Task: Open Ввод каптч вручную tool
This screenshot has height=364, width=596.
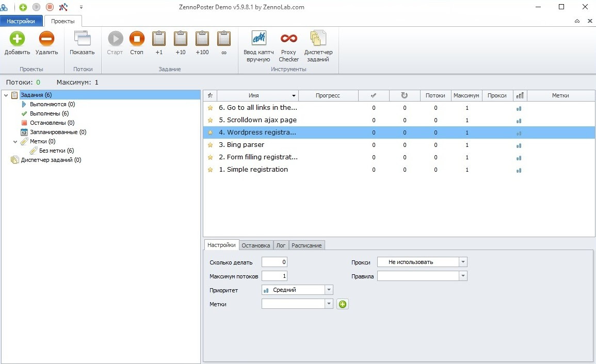Action: click(x=259, y=46)
